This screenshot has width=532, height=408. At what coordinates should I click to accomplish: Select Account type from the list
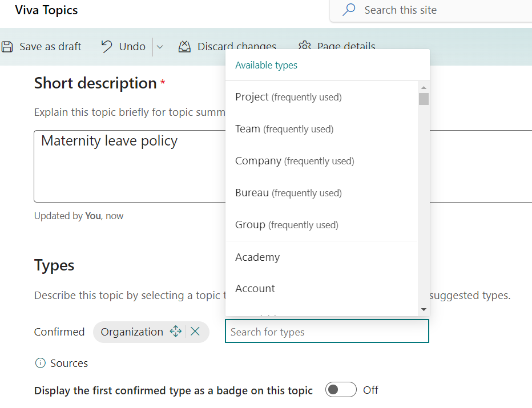tap(321, 289)
